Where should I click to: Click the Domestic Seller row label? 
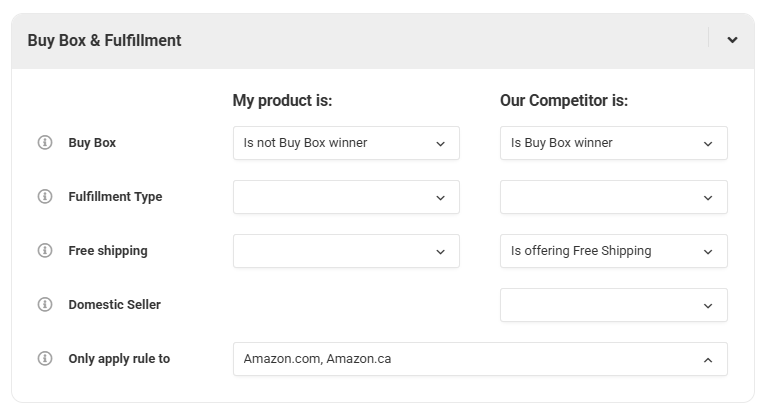[x=114, y=305]
